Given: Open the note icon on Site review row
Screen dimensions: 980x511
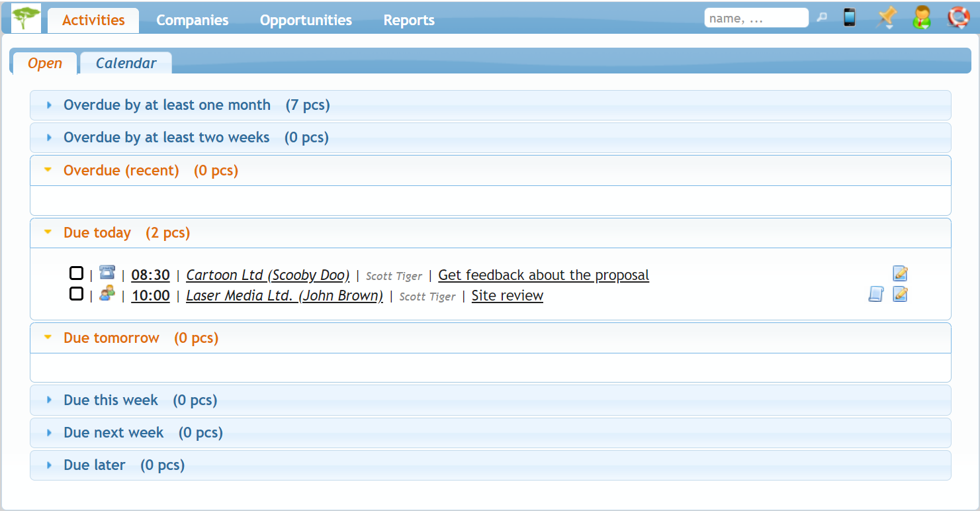Looking at the screenshot, I should [875, 294].
